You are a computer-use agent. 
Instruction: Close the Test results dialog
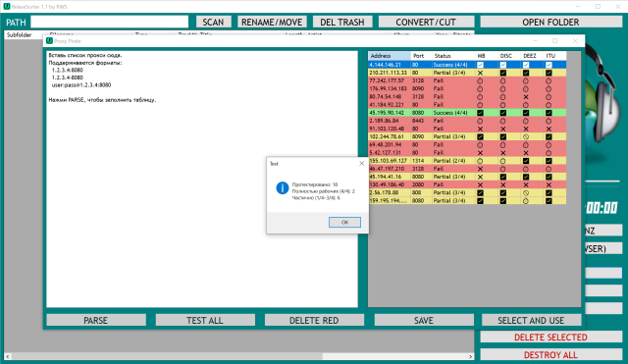coord(362,164)
